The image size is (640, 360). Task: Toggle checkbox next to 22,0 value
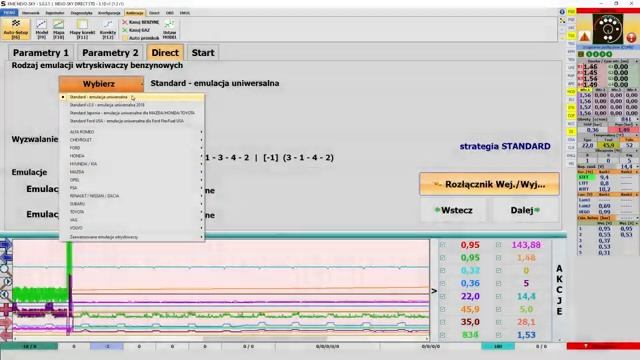pos(442,296)
